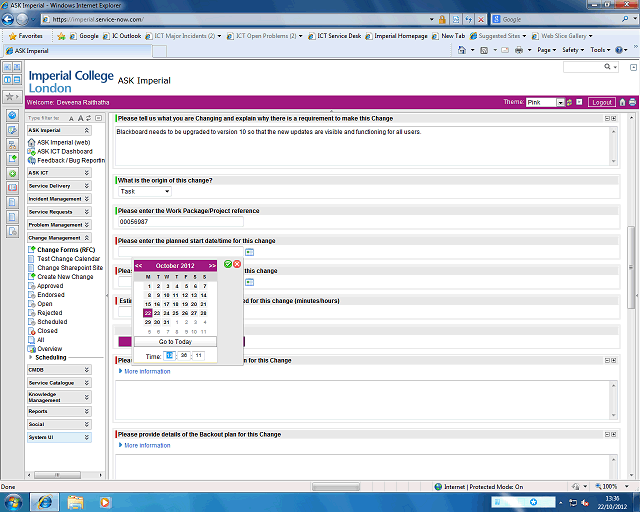Screen dimensions: 640x512
Task: Advance the calendar to next month
Action: tap(212, 265)
